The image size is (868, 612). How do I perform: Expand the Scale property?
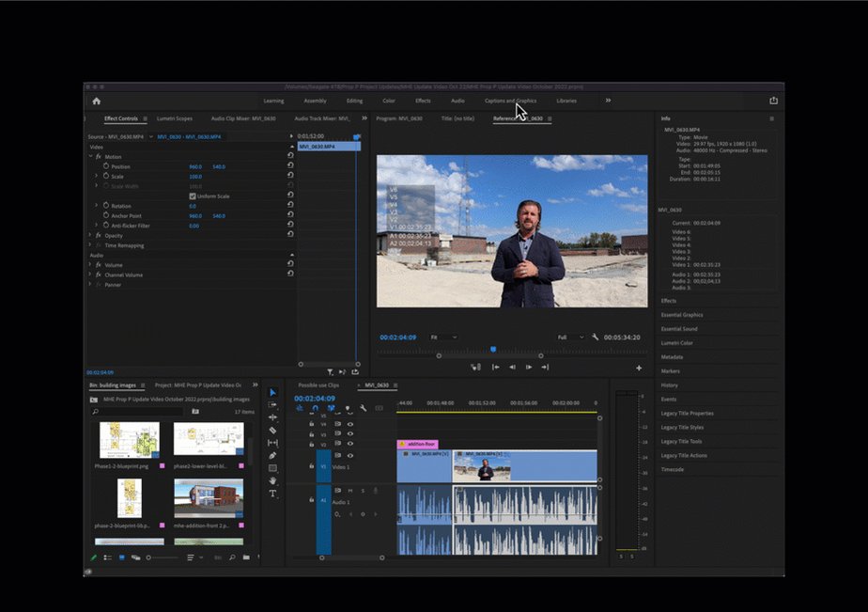click(x=97, y=176)
